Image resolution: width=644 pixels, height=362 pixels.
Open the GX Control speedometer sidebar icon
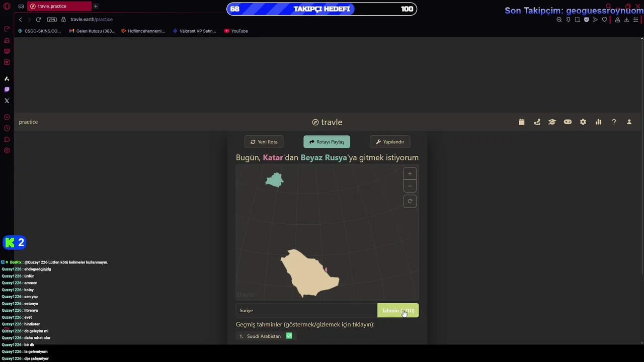point(7,29)
